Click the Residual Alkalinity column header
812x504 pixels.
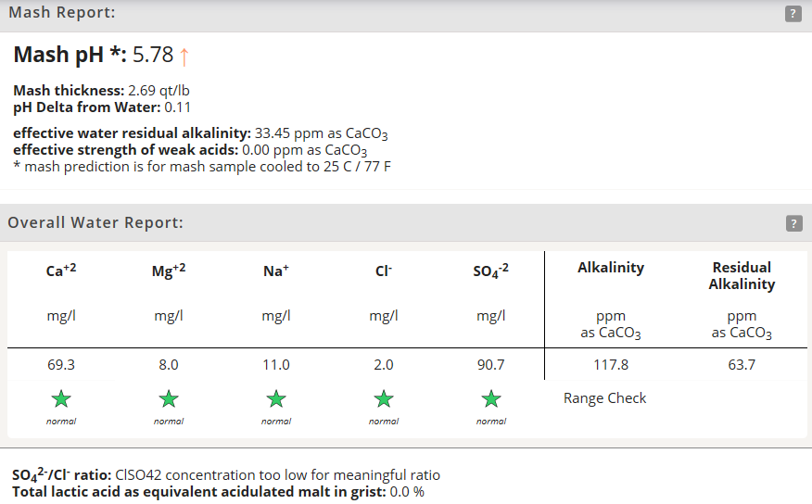(x=742, y=275)
